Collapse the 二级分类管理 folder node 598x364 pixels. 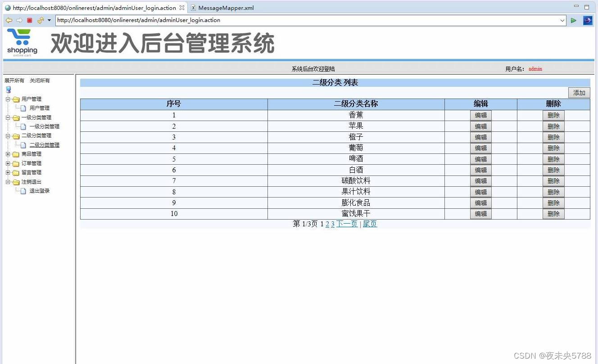tap(8, 135)
